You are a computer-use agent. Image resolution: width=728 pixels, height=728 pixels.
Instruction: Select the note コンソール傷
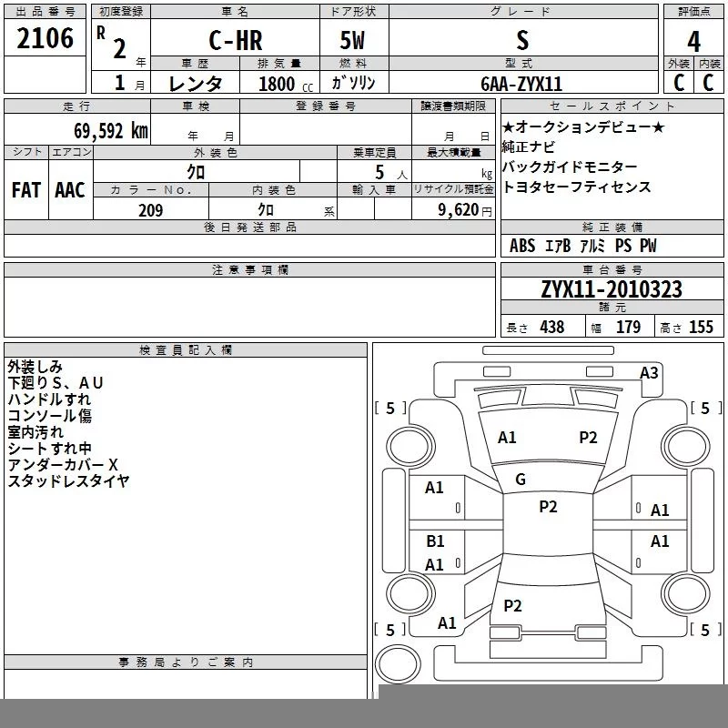(50, 416)
